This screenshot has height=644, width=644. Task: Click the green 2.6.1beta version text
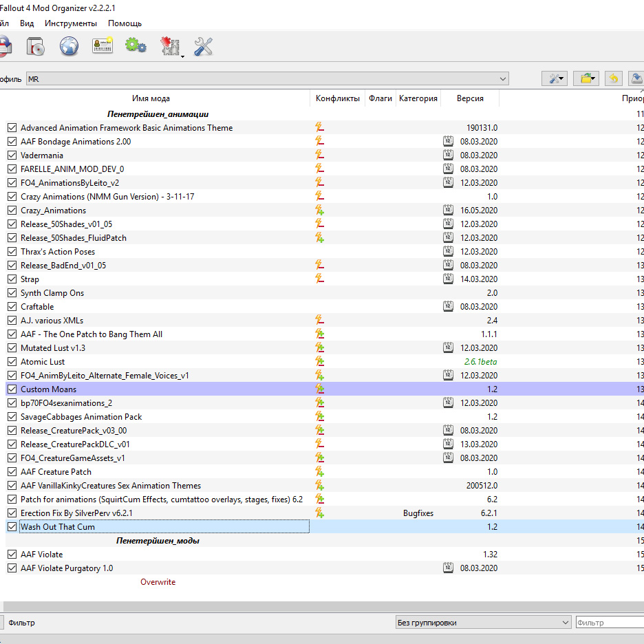tap(480, 361)
